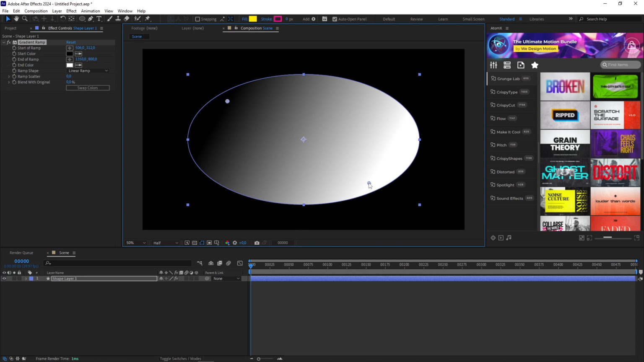Expand the Ramp Scatter property
Image resolution: width=644 pixels, height=362 pixels.
[9, 76]
